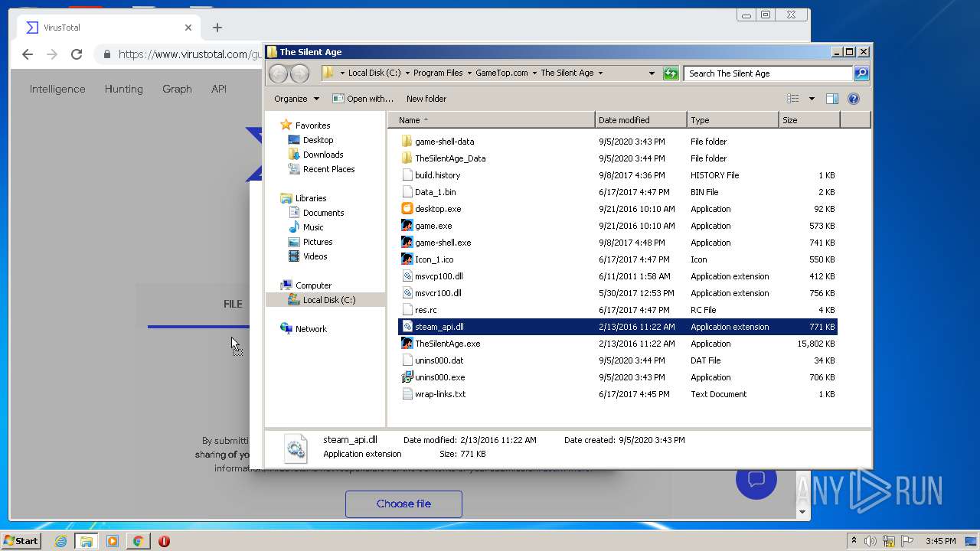Show hidden system tray icons
This screenshot has height=551, width=980.
854,541
